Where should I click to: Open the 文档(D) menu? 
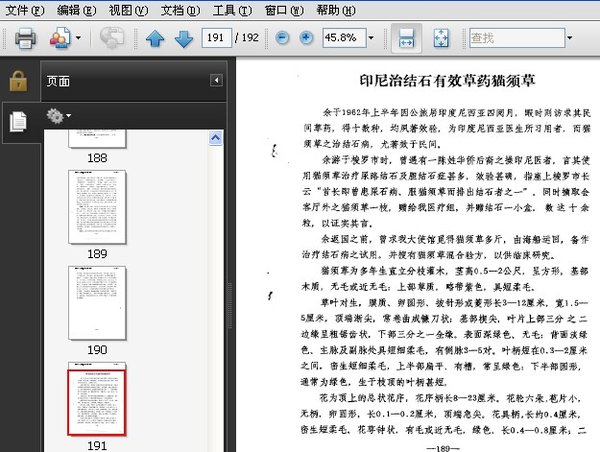coord(180,10)
